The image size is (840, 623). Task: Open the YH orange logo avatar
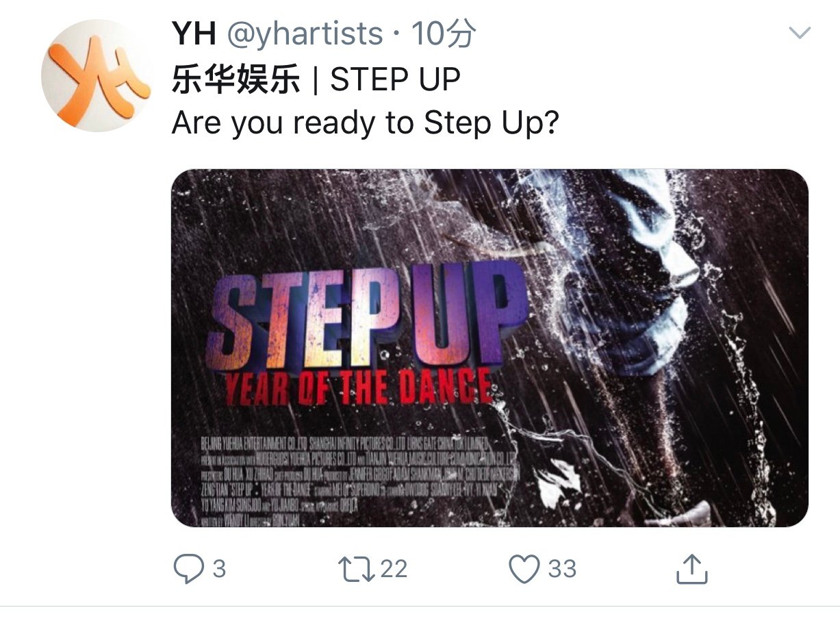(96, 75)
